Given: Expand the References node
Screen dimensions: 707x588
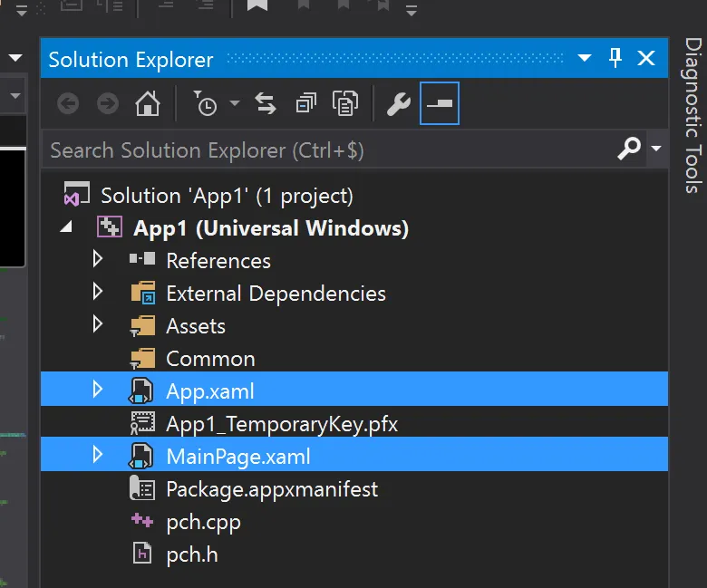Looking at the screenshot, I should (97, 259).
